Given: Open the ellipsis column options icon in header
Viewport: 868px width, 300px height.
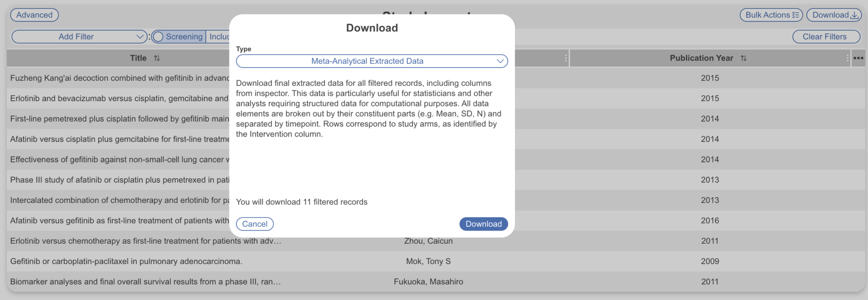Looking at the screenshot, I should point(858,58).
